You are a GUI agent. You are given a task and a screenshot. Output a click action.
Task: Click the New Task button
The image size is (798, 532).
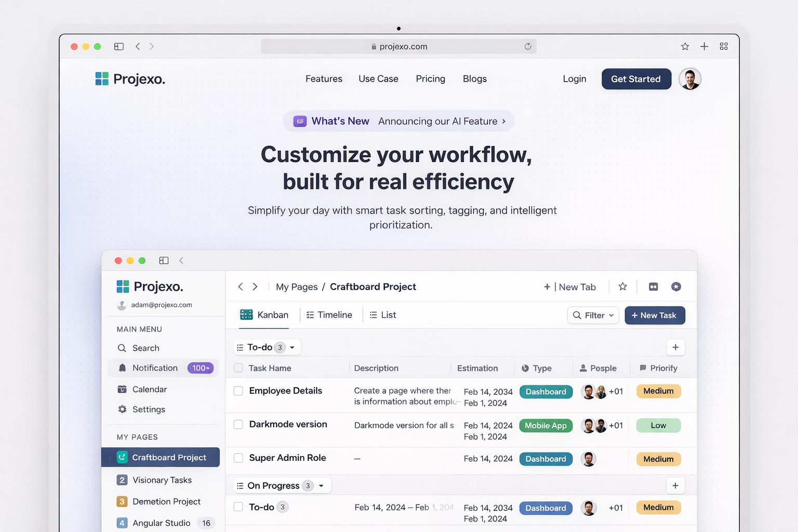coord(654,315)
